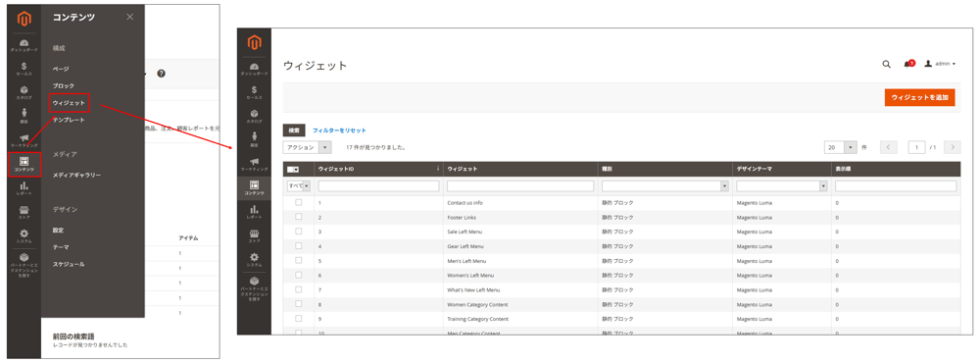Click the ウィジェットを追加 button
This screenshot has height=363, width=980.
[919, 98]
